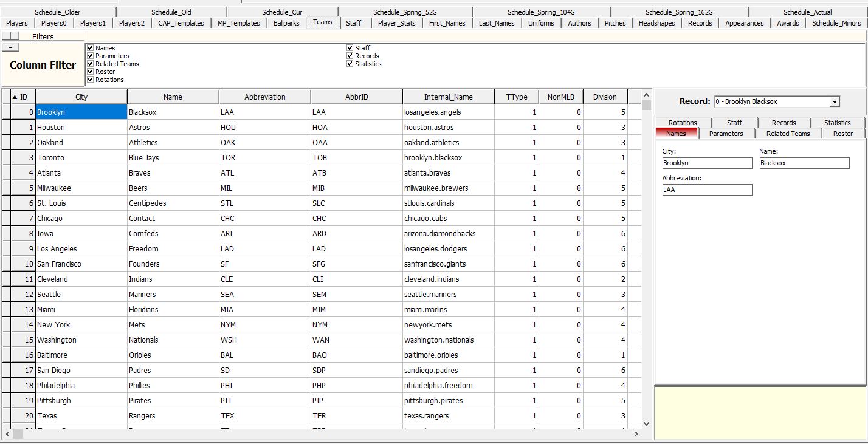The width and height of the screenshot is (868, 444).
Task: Open the Headshapes tab
Action: point(657,23)
